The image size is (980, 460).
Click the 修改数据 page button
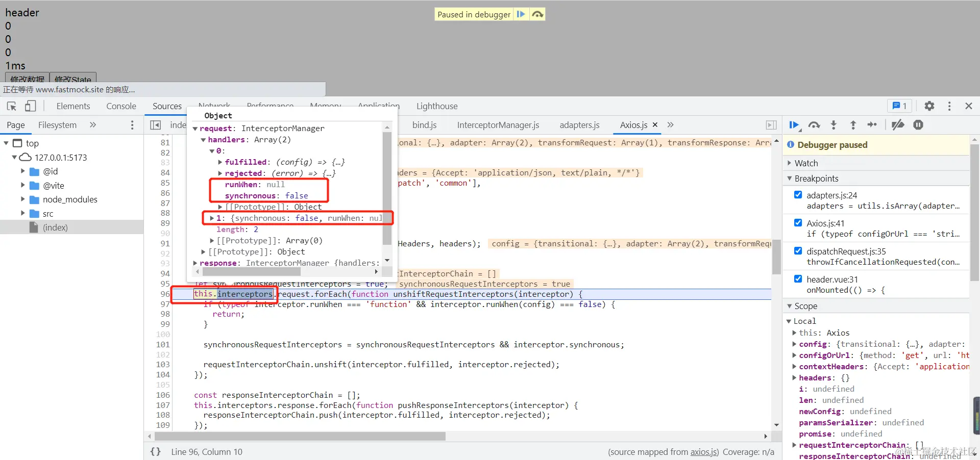click(x=28, y=78)
